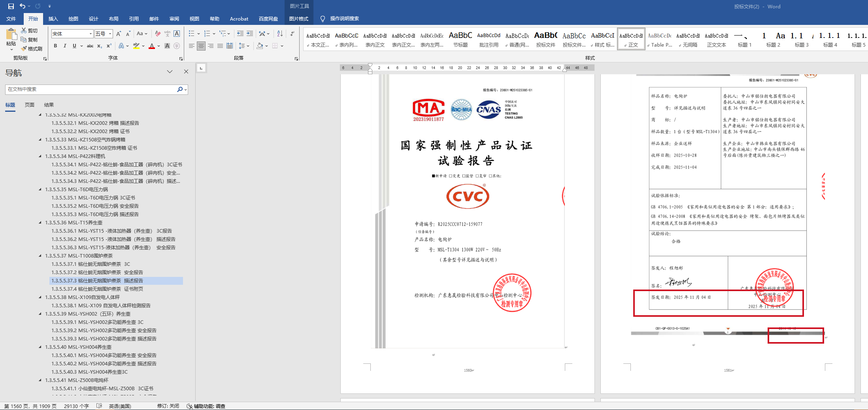Click the magnifier icon in the navigation search box
The image size is (868, 410).
tap(180, 89)
